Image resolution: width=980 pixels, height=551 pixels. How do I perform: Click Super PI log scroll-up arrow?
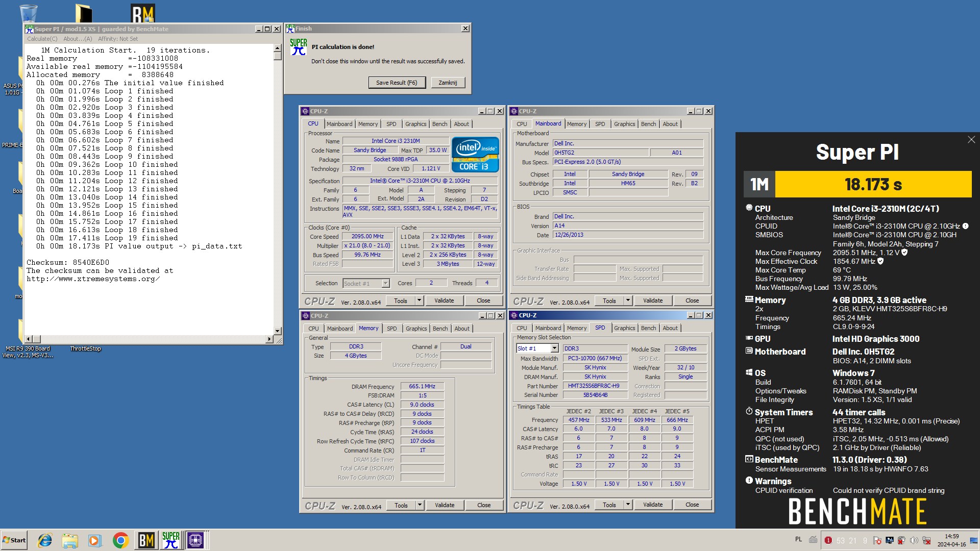[277, 48]
